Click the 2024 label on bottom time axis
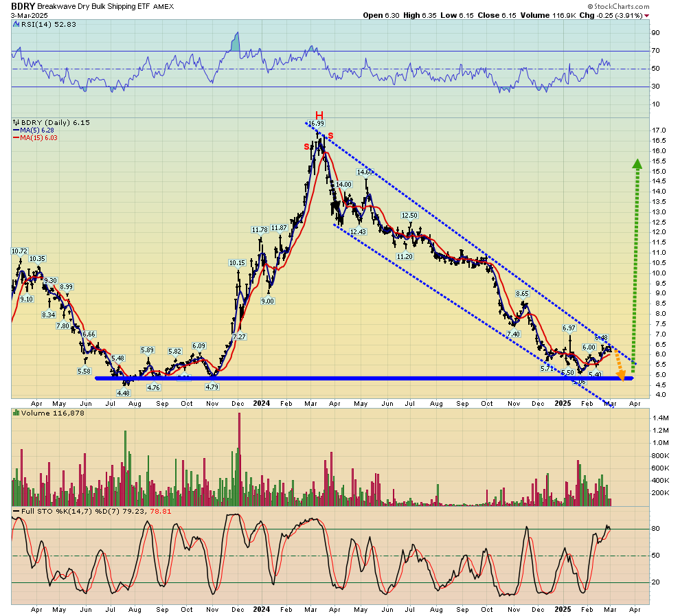Screen dimensions: 680x616 point(261,608)
